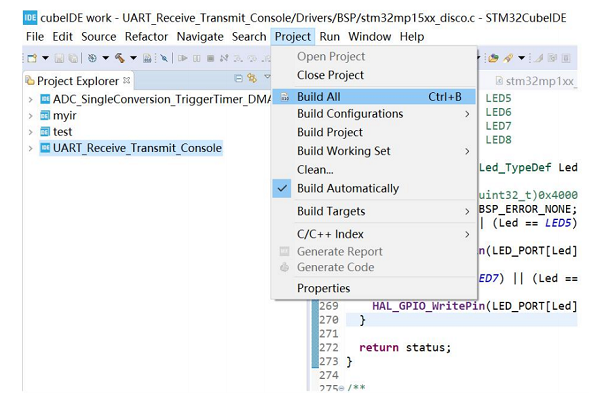600x402 pixels.
Task: Select UART_Receive_Transmit_Console project
Action: click(131, 148)
